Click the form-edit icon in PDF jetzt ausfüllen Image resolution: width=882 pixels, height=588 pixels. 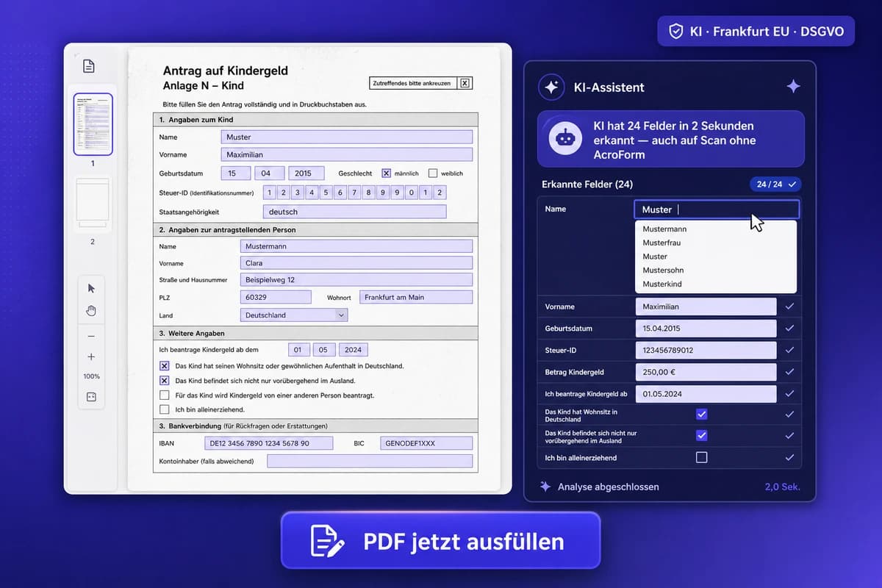click(328, 541)
